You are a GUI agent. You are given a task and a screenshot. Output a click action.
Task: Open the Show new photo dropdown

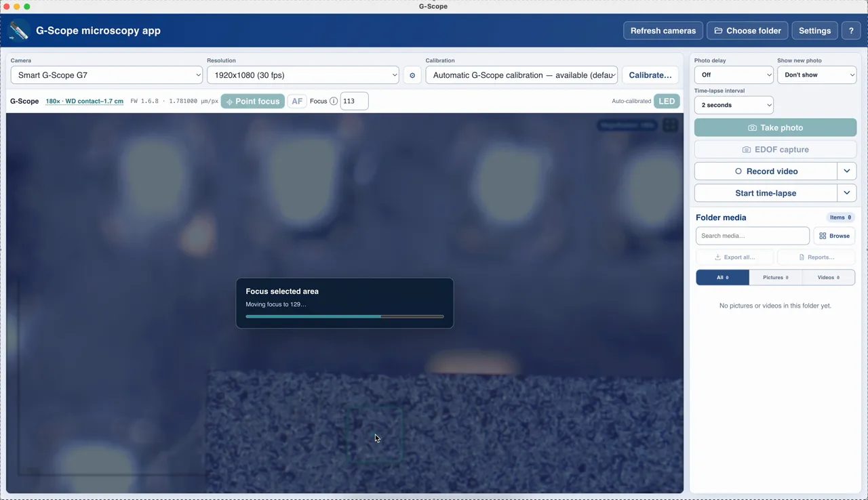click(817, 75)
